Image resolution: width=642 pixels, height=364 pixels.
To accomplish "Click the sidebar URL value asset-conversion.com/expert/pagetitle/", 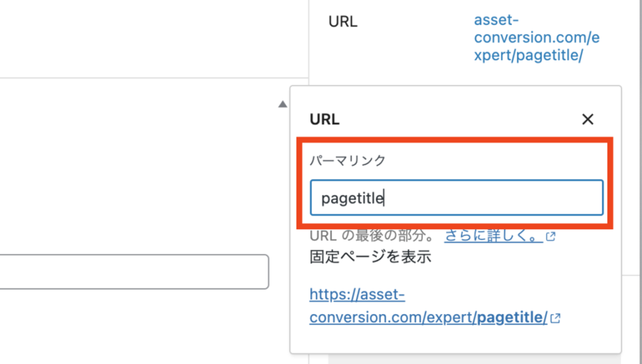I will (x=537, y=38).
